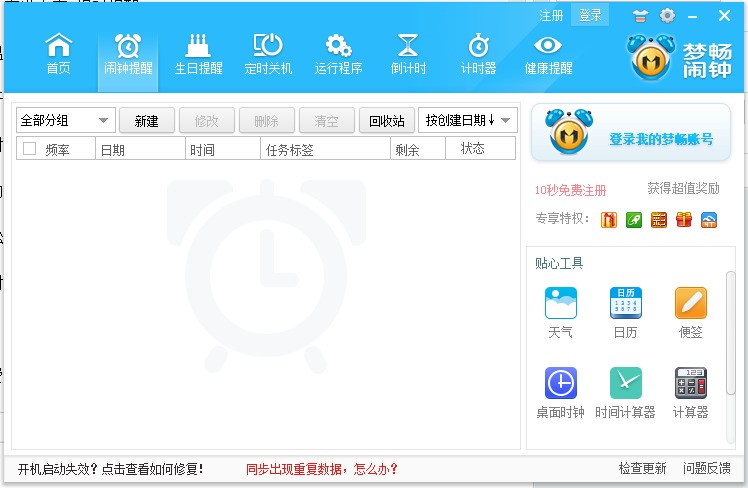Open the 首页 home tab
The height and width of the screenshot is (488, 748).
(x=58, y=55)
